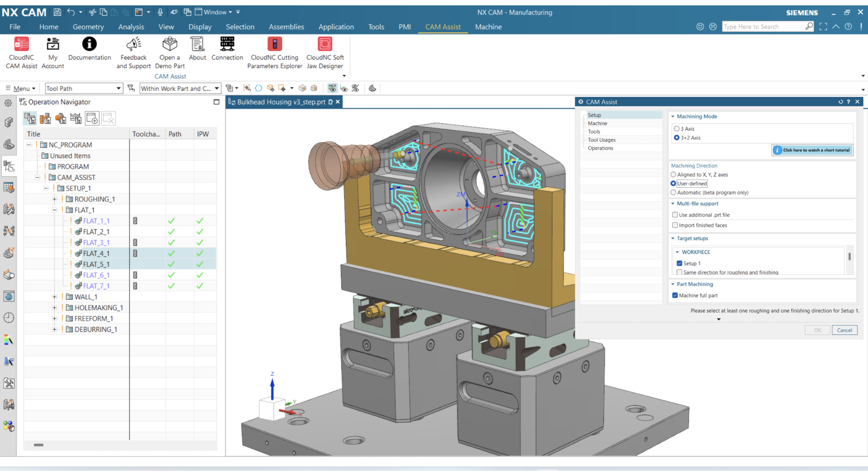Click Open a Demo Part

[x=170, y=53]
